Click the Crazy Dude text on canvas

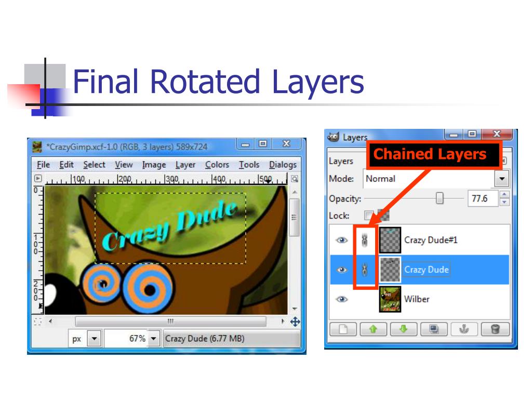pyautogui.click(x=170, y=225)
